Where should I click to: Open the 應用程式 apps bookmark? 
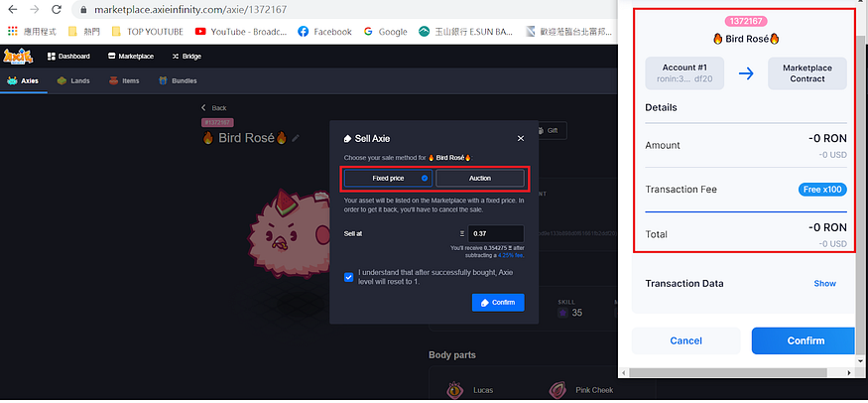click(x=32, y=32)
